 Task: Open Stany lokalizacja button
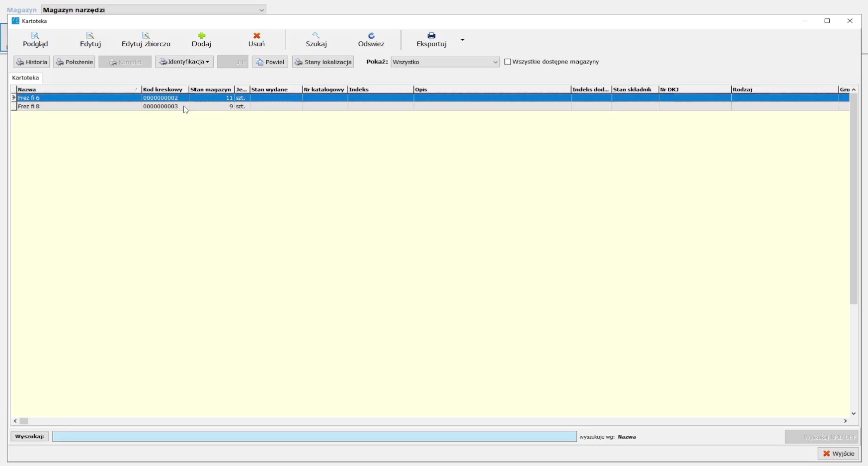323,62
